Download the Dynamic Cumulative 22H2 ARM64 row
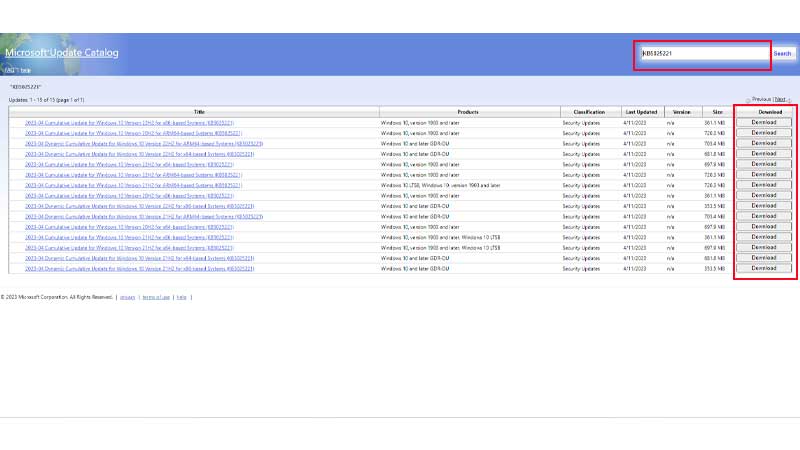The height and width of the screenshot is (450, 800). 764,143
